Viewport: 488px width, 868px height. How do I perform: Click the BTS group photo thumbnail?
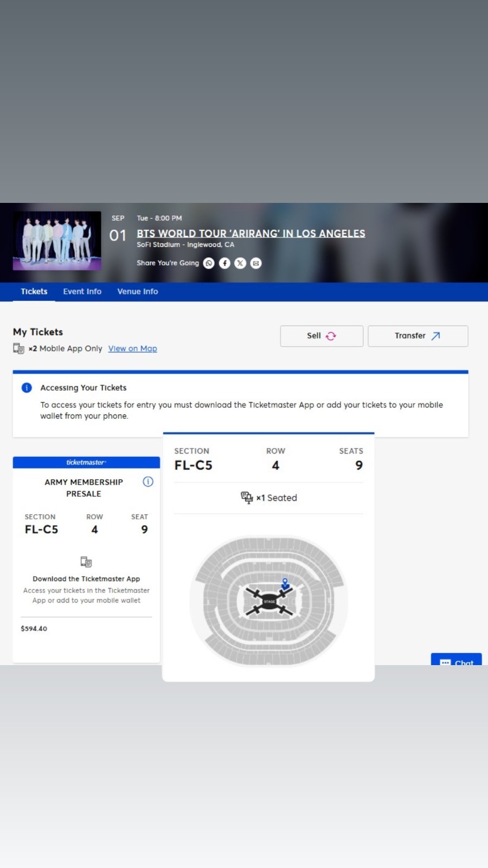click(57, 240)
